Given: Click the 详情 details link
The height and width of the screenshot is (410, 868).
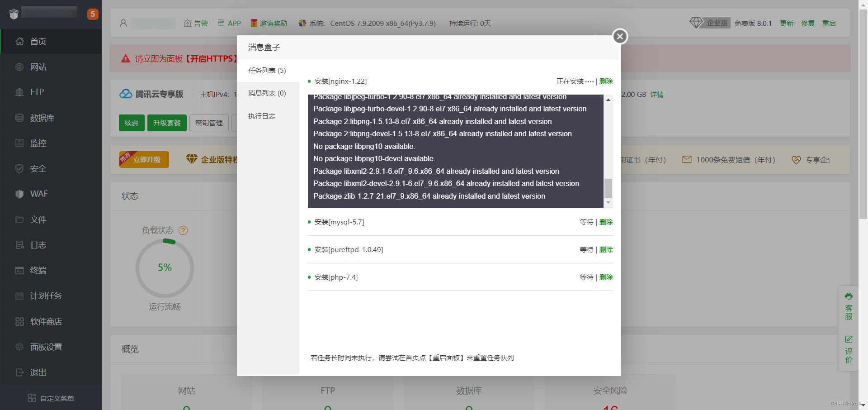Looking at the screenshot, I should pos(657,95).
